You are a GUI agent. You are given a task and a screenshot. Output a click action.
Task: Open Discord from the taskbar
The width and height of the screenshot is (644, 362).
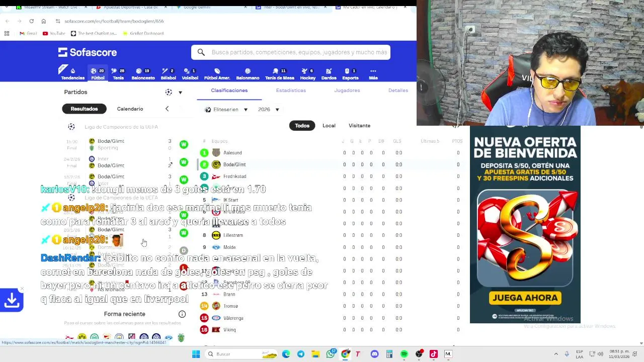coord(374,354)
